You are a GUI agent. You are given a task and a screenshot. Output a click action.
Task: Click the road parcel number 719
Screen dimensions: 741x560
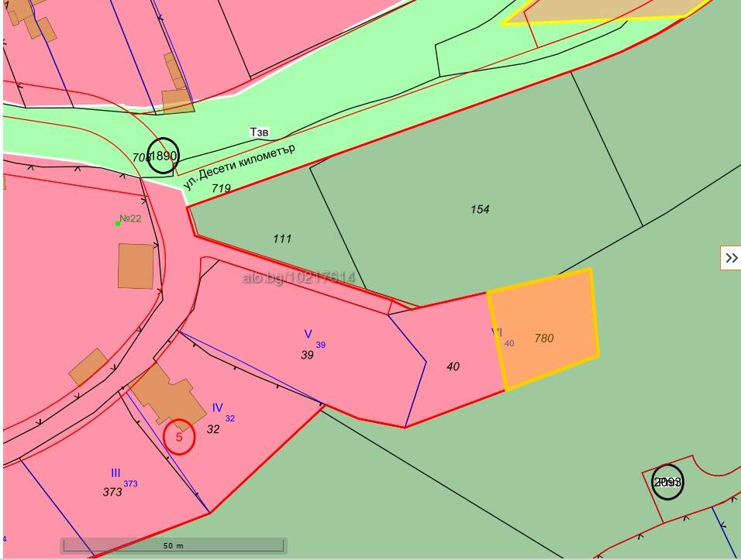pos(221,188)
